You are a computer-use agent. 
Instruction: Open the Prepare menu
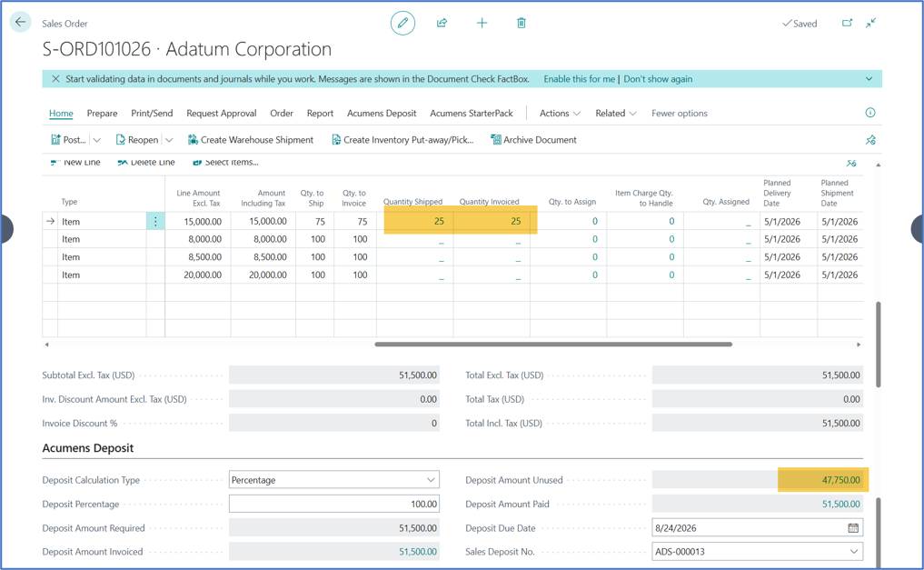pyautogui.click(x=102, y=113)
